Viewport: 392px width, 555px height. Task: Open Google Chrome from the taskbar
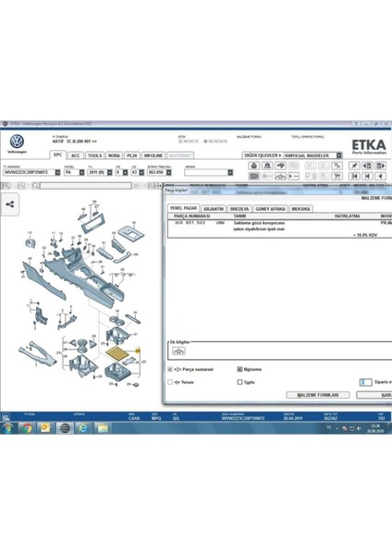click(27, 428)
